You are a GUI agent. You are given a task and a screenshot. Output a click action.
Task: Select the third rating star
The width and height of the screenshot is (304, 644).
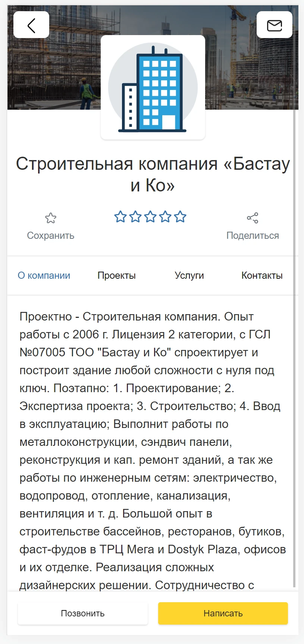click(x=150, y=217)
